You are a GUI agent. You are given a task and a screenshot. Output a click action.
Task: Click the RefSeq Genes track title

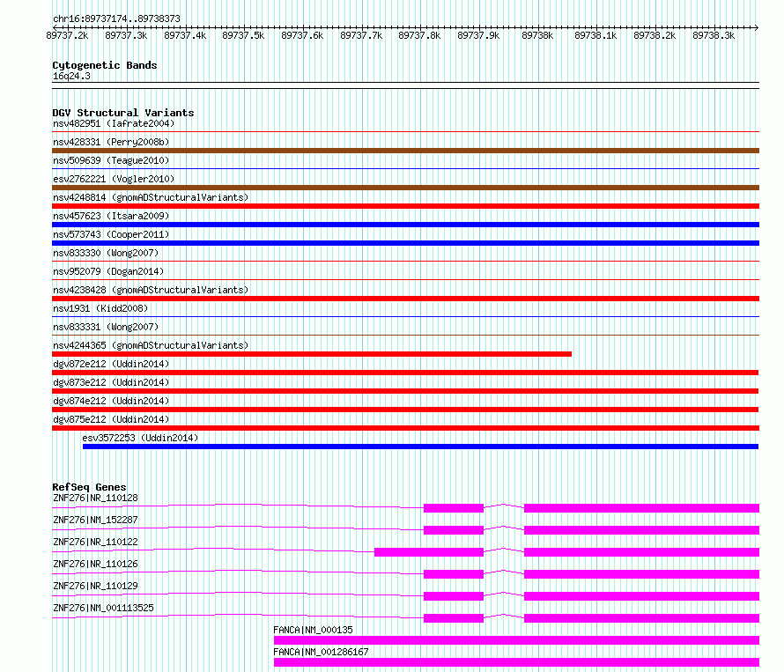(89, 487)
